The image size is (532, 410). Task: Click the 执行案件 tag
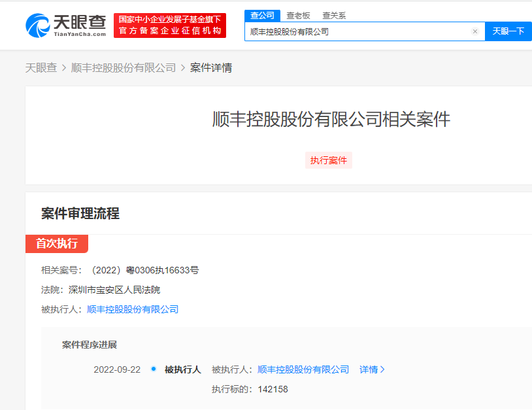329,160
